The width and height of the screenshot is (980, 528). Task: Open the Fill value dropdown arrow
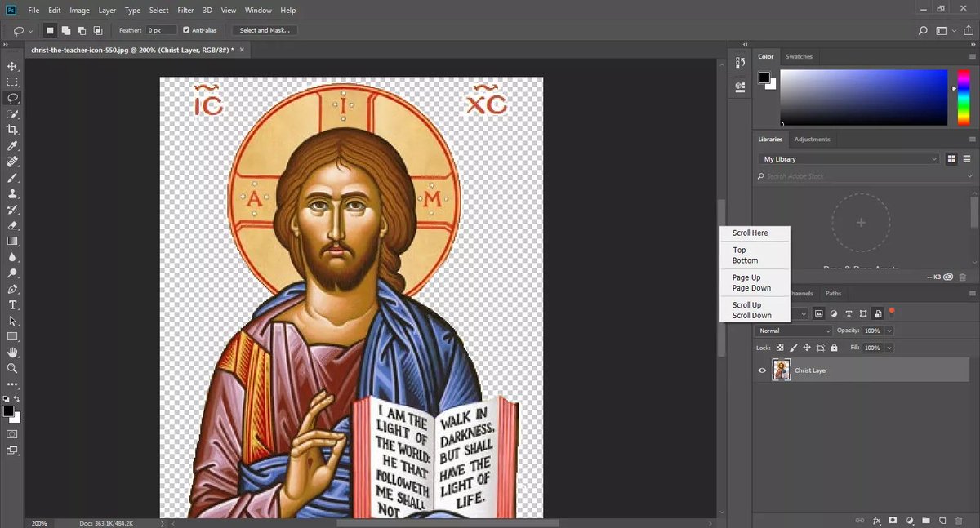(x=889, y=348)
